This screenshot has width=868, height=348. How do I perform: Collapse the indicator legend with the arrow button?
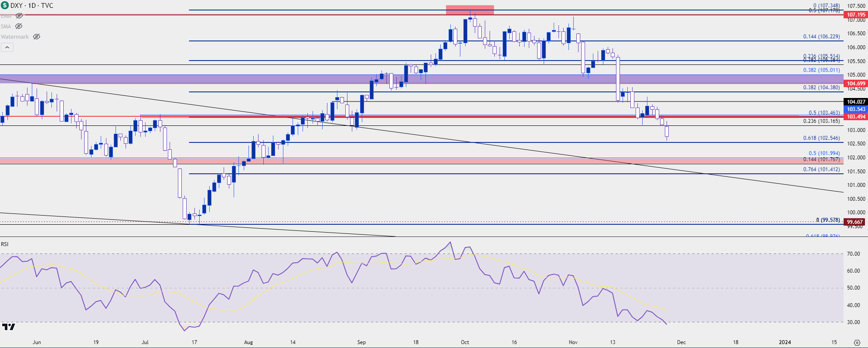(7, 47)
